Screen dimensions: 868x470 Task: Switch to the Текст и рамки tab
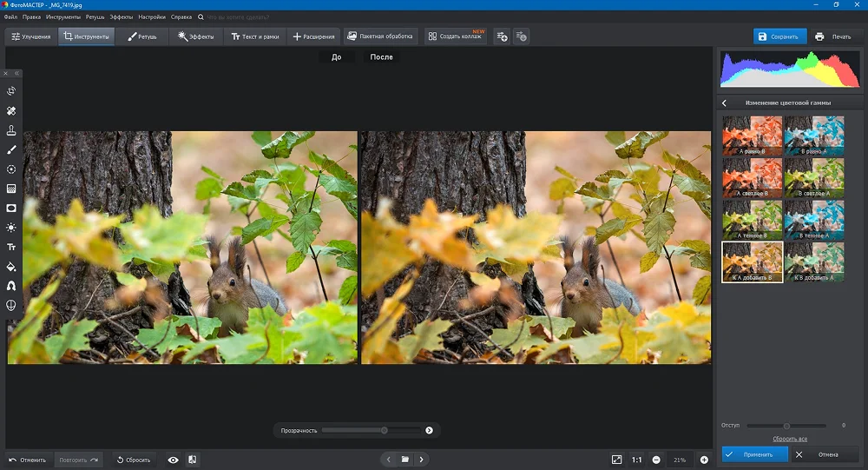pos(254,36)
